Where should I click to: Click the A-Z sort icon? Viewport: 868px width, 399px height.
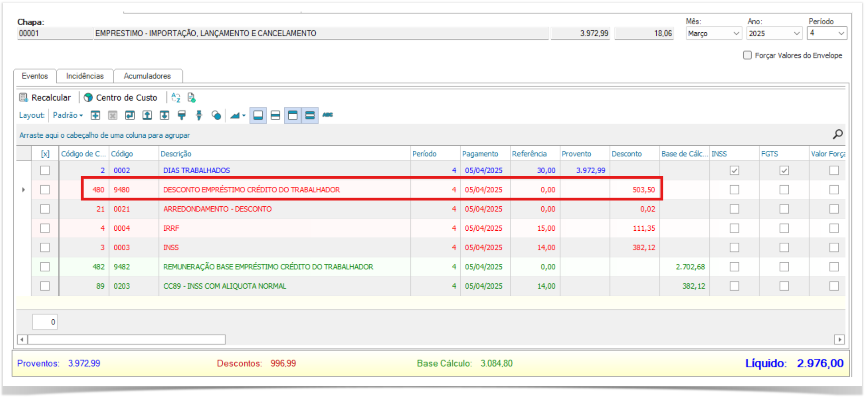point(176,97)
